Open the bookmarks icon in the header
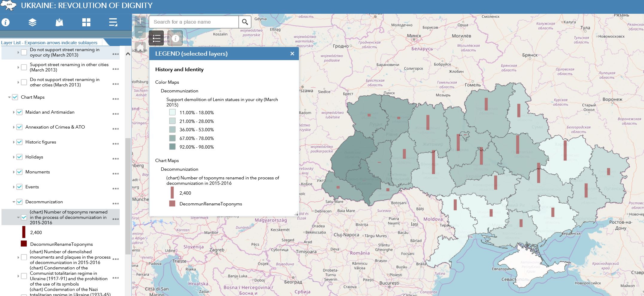The height and width of the screenshot is (296, 644). (x=59, y=22)
